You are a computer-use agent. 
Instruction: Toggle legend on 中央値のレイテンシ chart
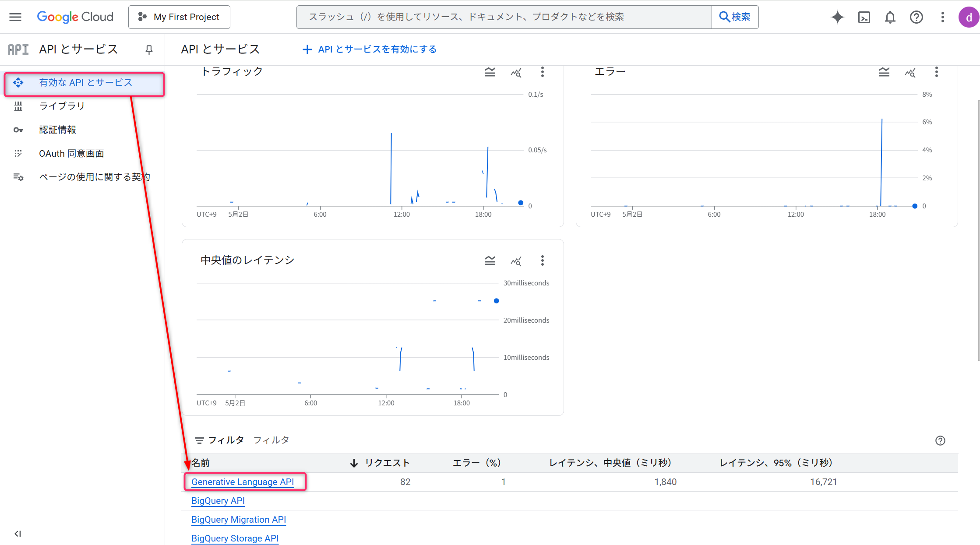pos(490,261)
